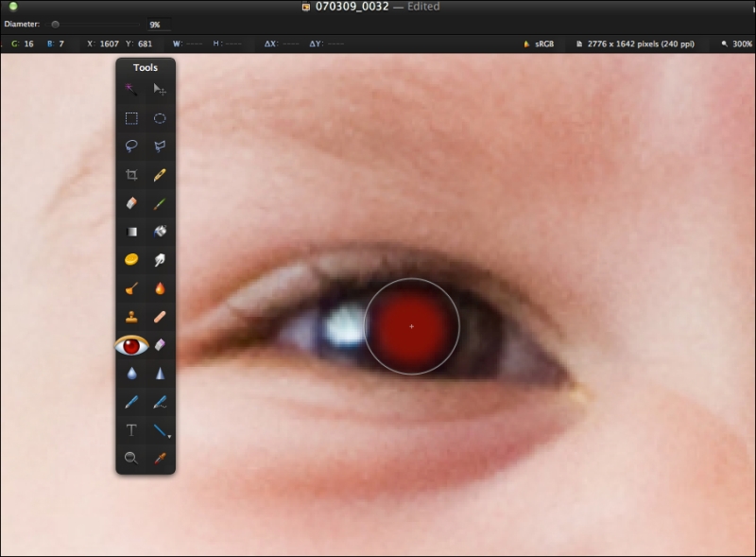Click the 300% zoom level indicator
Screen dimensions: 756x557
(737, 44)
